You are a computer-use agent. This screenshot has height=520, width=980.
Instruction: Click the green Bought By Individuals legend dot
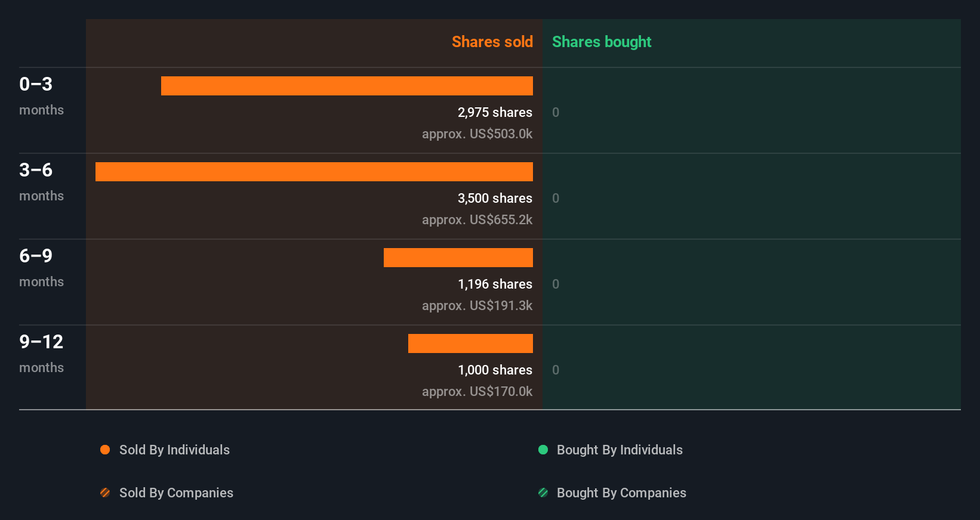tap(543, 450)
